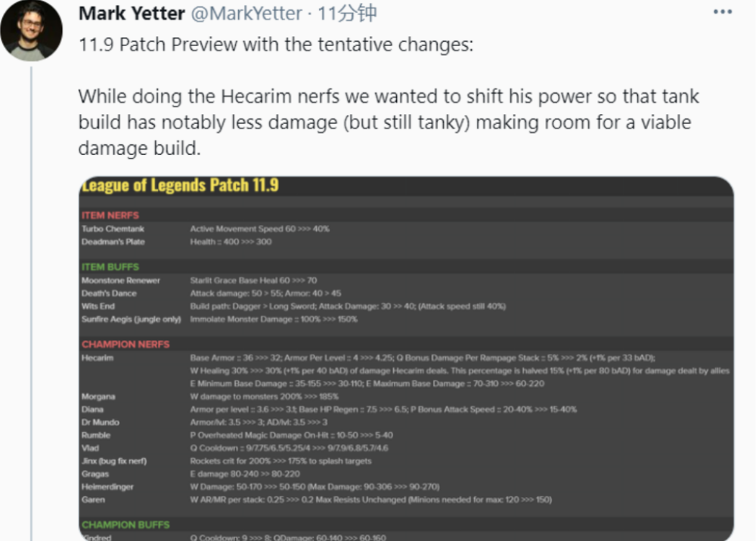Click the ITEM NERFS heading in the image

click(110, 215)
